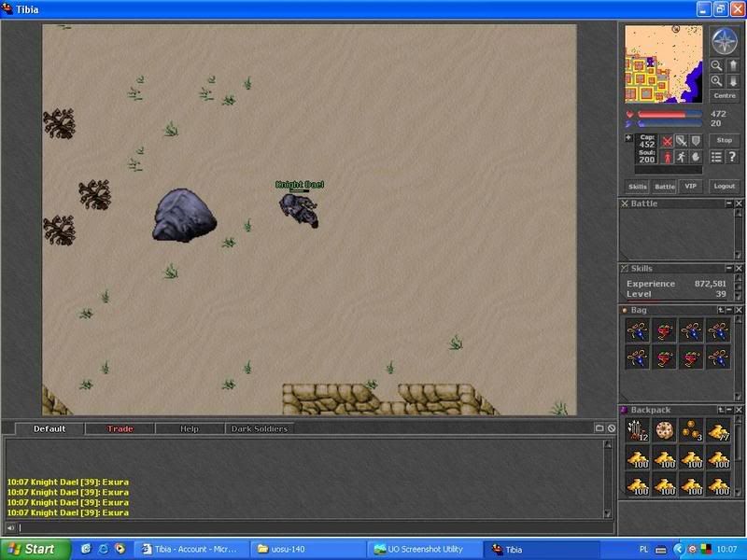Open the Dark Soldiers chat tab
This screenshot has height=560, width=747.
260,428
